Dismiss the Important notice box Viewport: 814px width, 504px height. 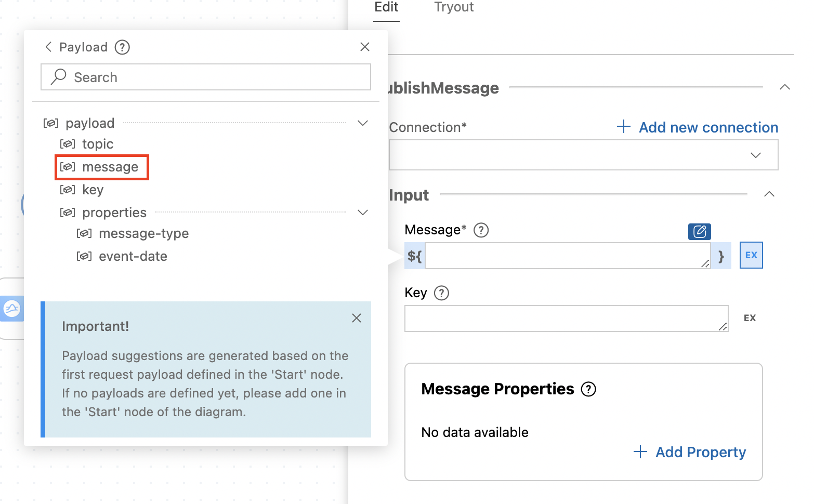[x=356, y=318]
